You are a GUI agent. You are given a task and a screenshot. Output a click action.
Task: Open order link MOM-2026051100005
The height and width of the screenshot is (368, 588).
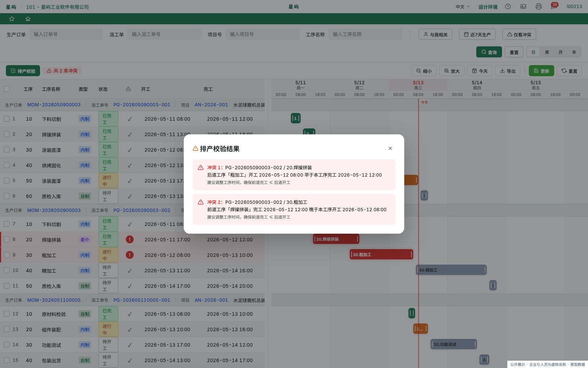[x=54, y=300]
